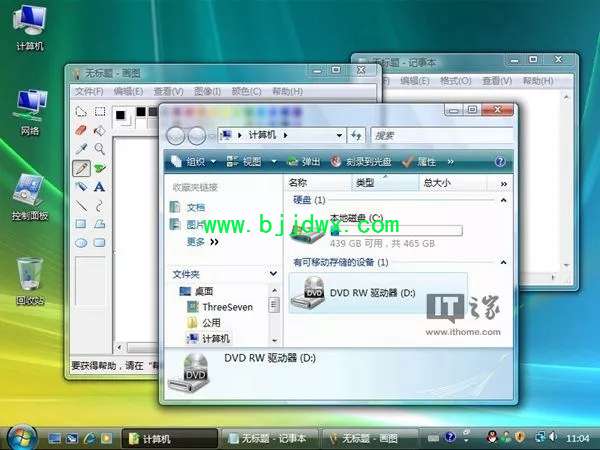The width and height of the screenshot is (600, 450).
Task: Click 刻录到光盘 in Explorer toolbar
Action: pyautogui.click(x=361, y=162)
